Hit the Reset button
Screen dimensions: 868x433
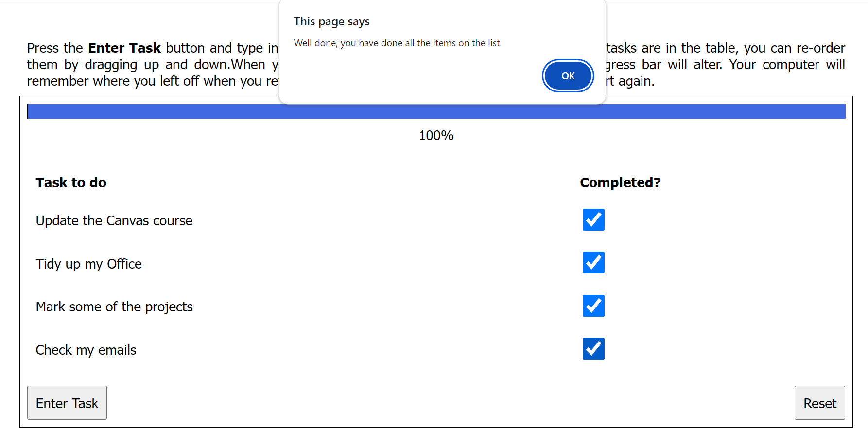pyautogui.click(x=819, y=403)
